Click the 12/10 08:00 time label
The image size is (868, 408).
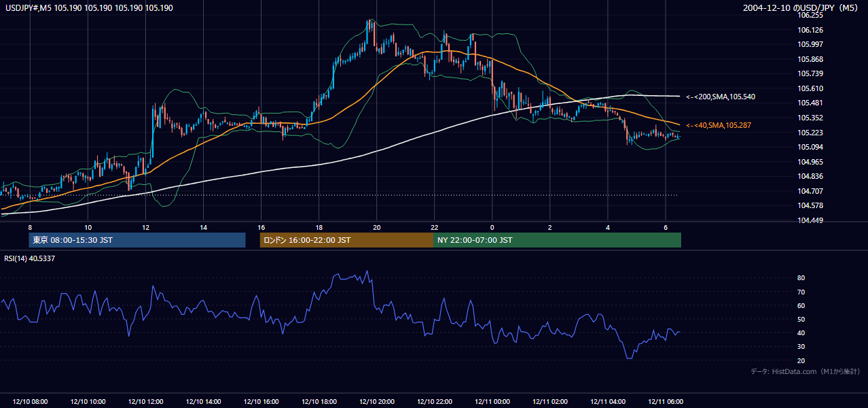click(30, 401)
